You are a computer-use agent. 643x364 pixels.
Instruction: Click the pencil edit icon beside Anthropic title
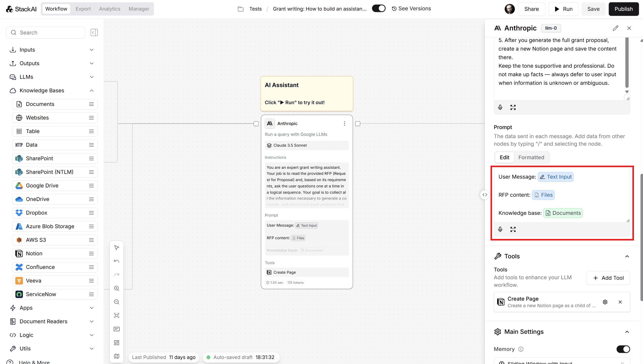pyautogui.click(x=615, y=28)
